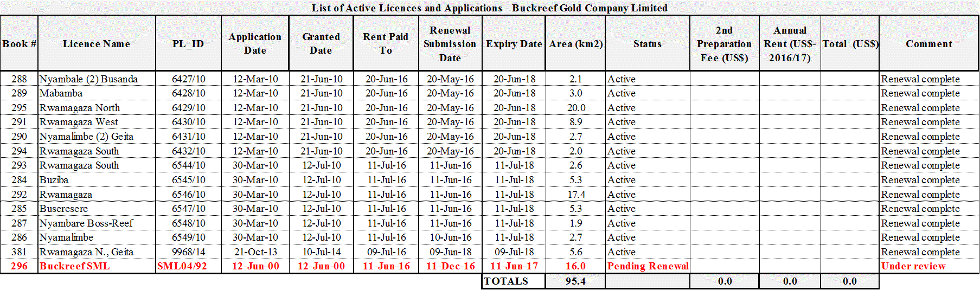Click the 'Granted Date' header cell

[321, 44]
